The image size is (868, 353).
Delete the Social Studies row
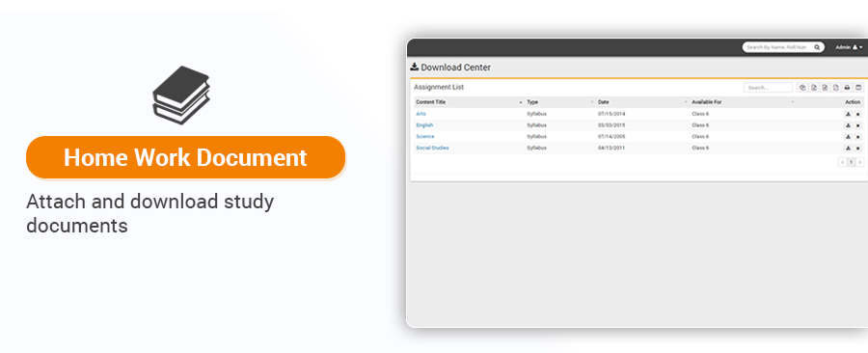pos(858,149)
